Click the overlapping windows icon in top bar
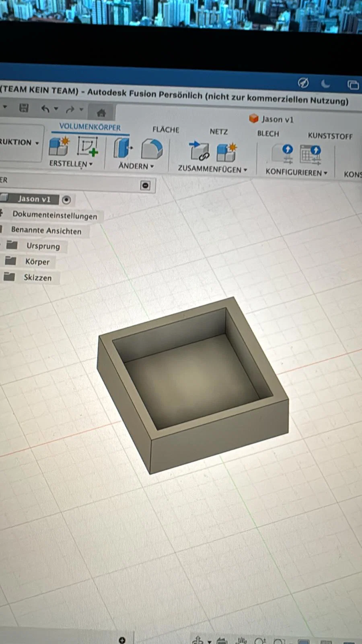 pyautogui.click(x=353, y=85)
